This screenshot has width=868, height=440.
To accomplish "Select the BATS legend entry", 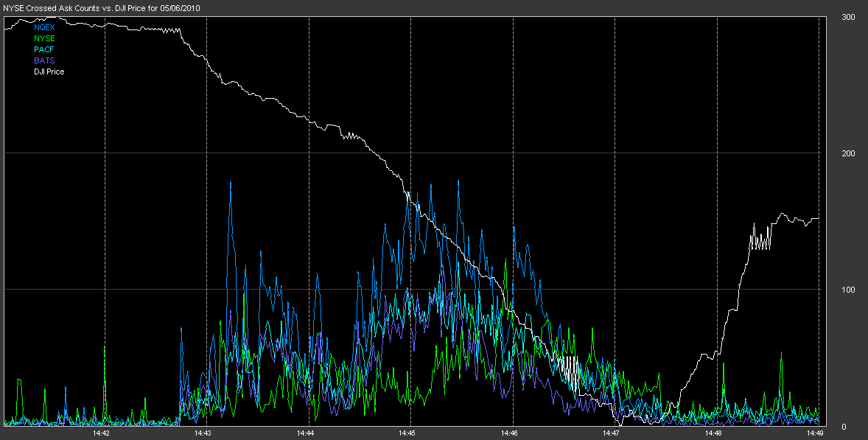I will pyautogui.click(x=44, y=60).
